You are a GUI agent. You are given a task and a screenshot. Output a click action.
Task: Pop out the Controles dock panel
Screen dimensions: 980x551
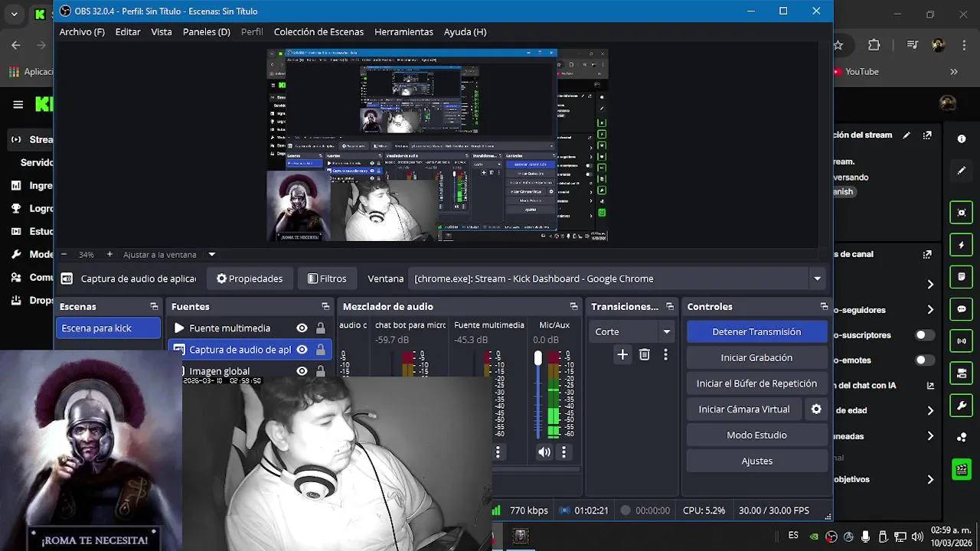(824, 306)
